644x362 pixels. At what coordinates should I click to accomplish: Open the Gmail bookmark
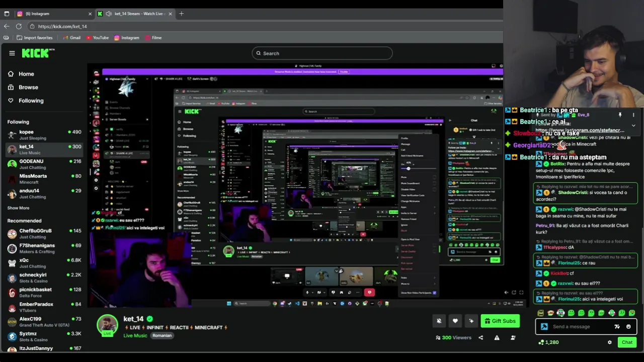point(71,38)
